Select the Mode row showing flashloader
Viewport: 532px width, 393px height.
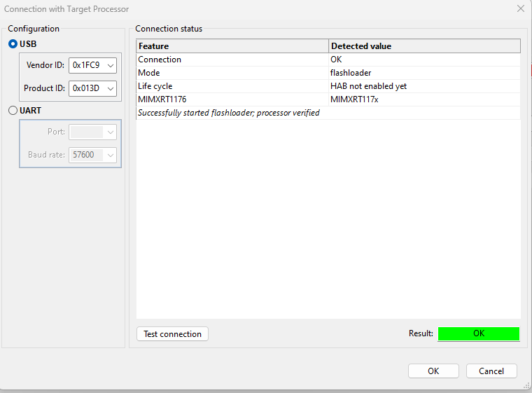pyautogui.click(x=232, y=73)
